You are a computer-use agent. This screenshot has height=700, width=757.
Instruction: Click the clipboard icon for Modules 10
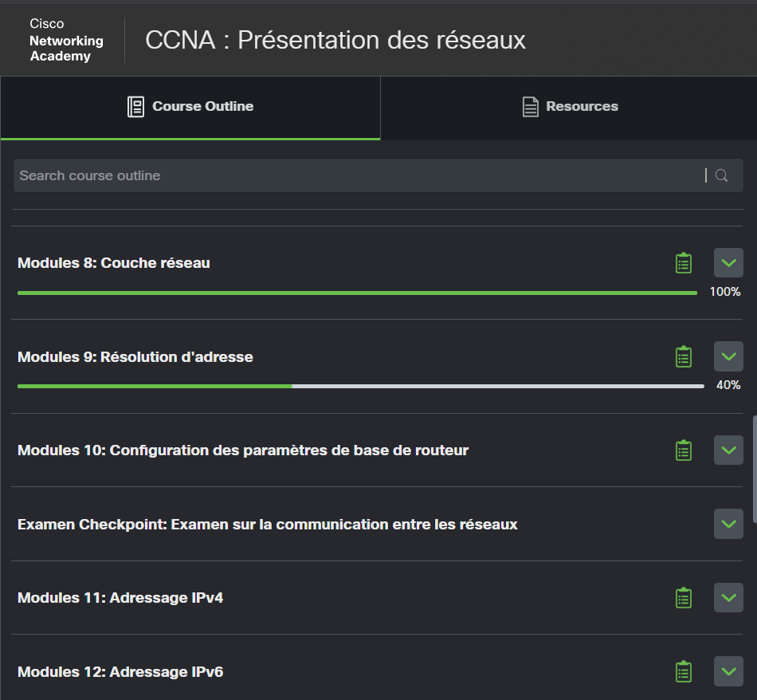[683, 450]
